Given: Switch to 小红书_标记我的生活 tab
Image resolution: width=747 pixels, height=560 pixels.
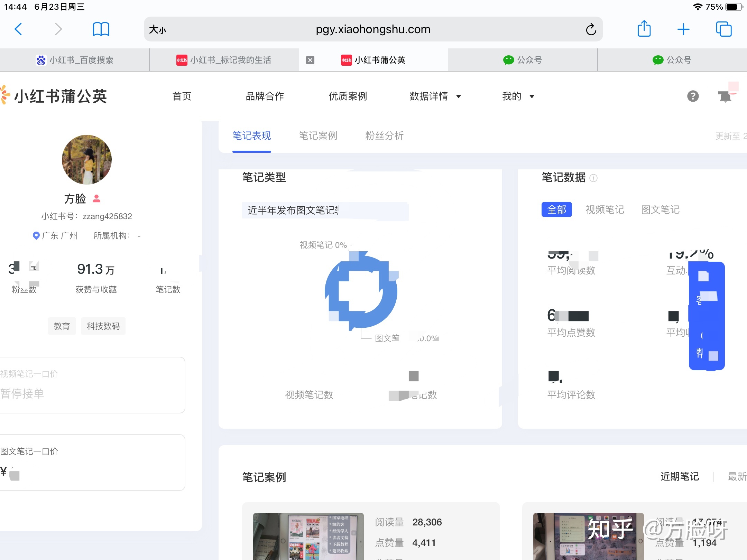Looking at the screenshot, I should [x=224, y=60].
